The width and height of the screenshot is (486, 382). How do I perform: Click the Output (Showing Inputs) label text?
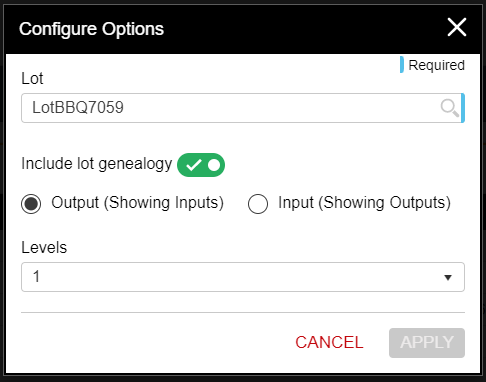(x=137, y=203)
